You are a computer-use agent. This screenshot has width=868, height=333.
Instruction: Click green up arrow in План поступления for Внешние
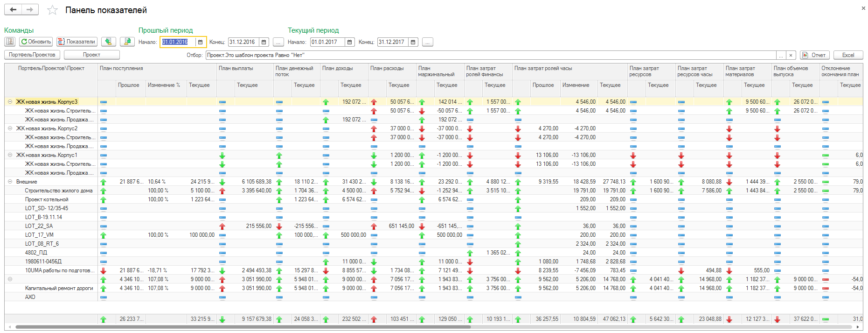pyautogui.click(x=103, y=182)
